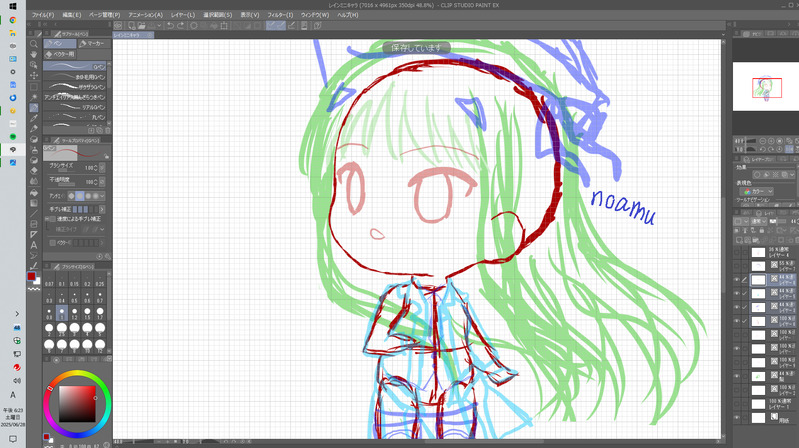Click the white sub color swatch

coord(38,281)
